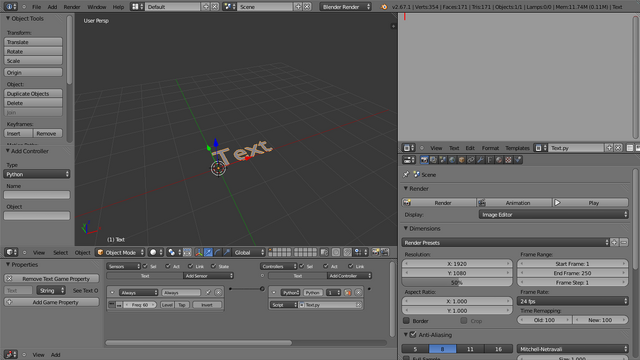The height and width of the screenshot is (360, 640).
Task: Click the Translate button
Action: [33, 42]
